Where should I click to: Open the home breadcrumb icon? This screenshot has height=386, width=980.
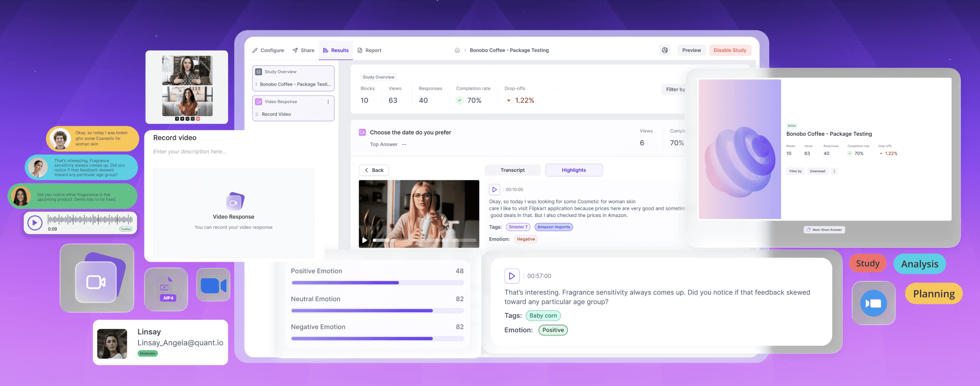click(x=457, y=50)
